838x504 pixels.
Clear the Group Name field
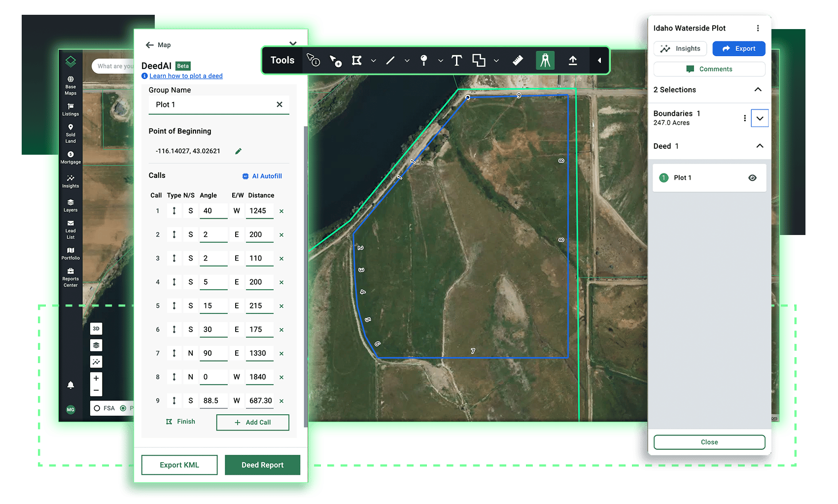[x=279, y=104]
